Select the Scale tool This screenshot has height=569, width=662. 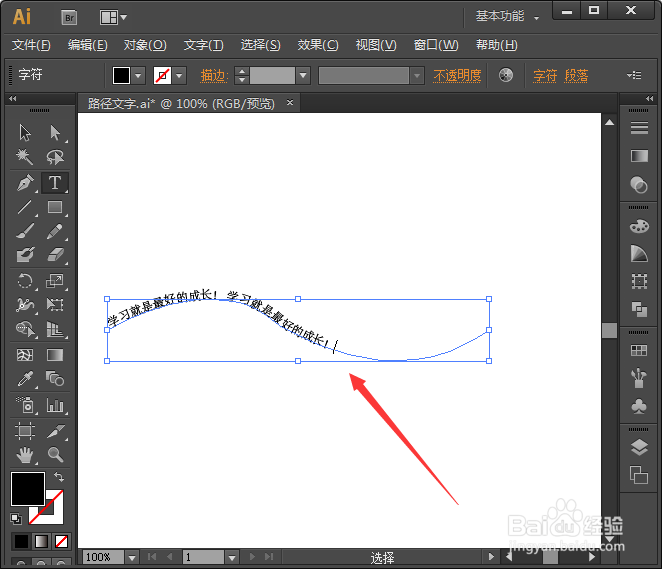point(55,281)
